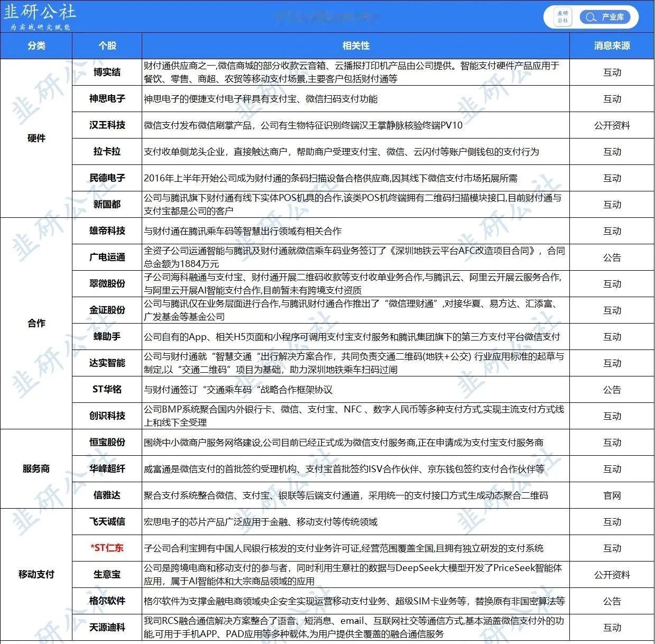655x644 pixels.
Task: Select stock name 格尔软件
Action: 107,601
